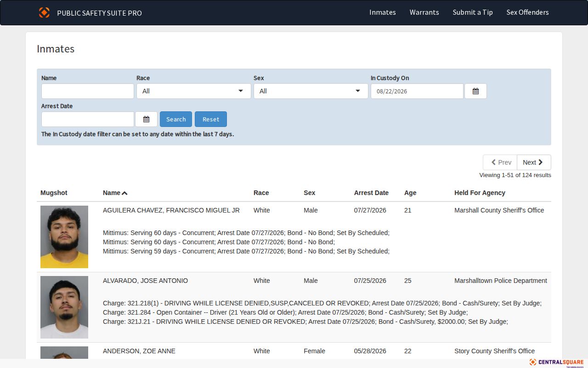The image size is (588, 368).
Task: Select name ANDERSON, ZOE ANNE
Action: click(x=139, y=351)
